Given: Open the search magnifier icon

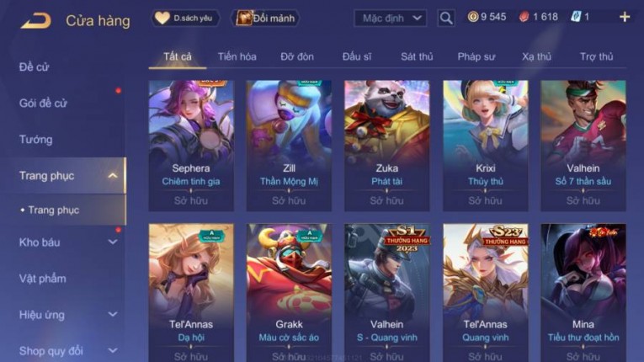Looking at the screenshot, I should (445, 18).
